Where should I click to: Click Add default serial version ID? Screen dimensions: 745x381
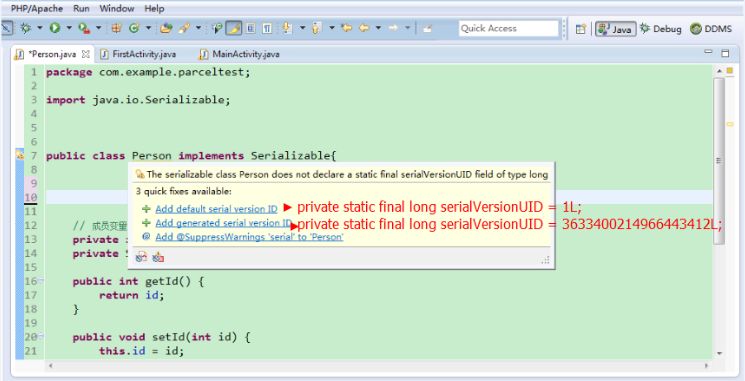click(216, 209)
